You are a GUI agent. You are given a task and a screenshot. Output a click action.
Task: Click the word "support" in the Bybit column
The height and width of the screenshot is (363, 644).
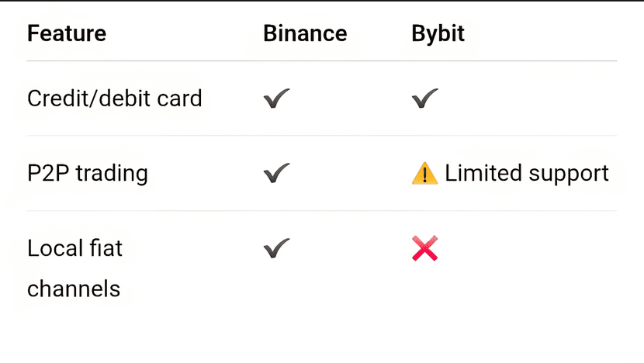tap(568, 175)
